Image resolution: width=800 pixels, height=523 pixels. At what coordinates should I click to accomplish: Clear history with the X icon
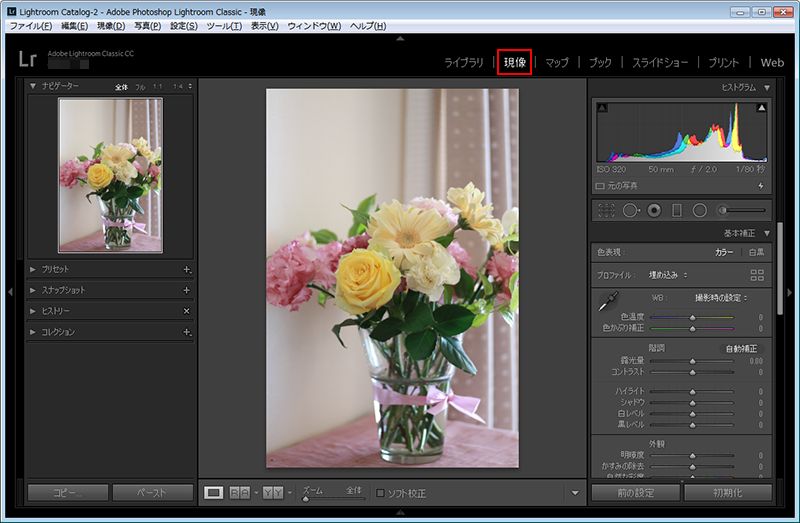tap(186, 311)
